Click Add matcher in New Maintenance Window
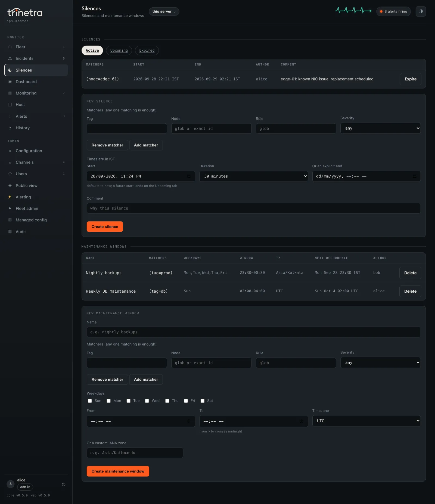This screenshot has height=504, width=435. (x=146, y=379)
